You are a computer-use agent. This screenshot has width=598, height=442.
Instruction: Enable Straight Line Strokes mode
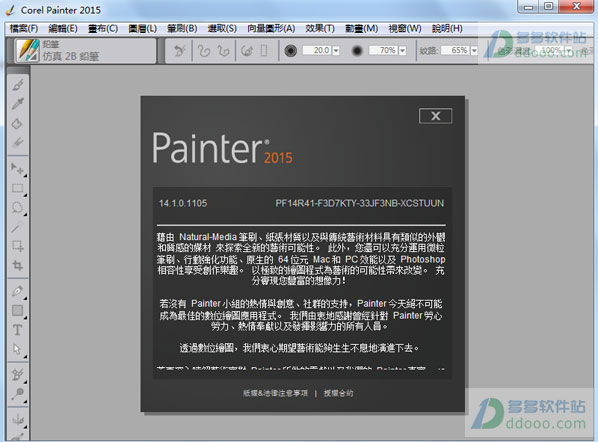click(x=223, y=50)
